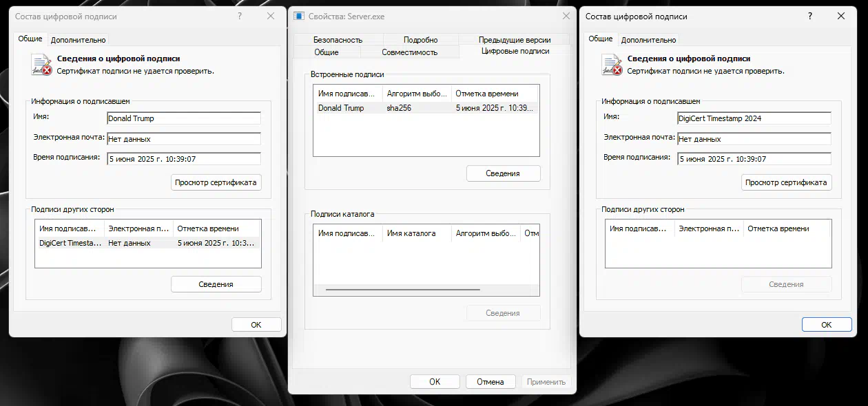The height and width of the screenshot is (406, 868).
Task: Switch to Общие tab in Server.exe properties
Action: click(x=327, y=52)
